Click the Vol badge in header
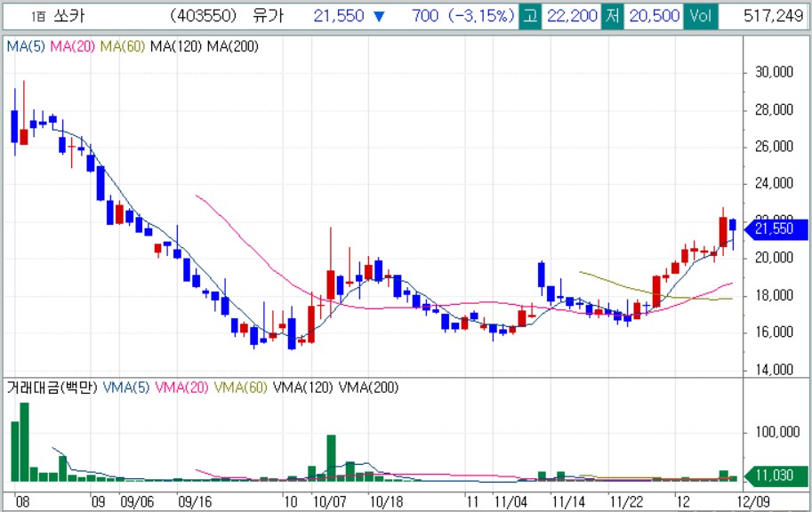 pos(701,16)
